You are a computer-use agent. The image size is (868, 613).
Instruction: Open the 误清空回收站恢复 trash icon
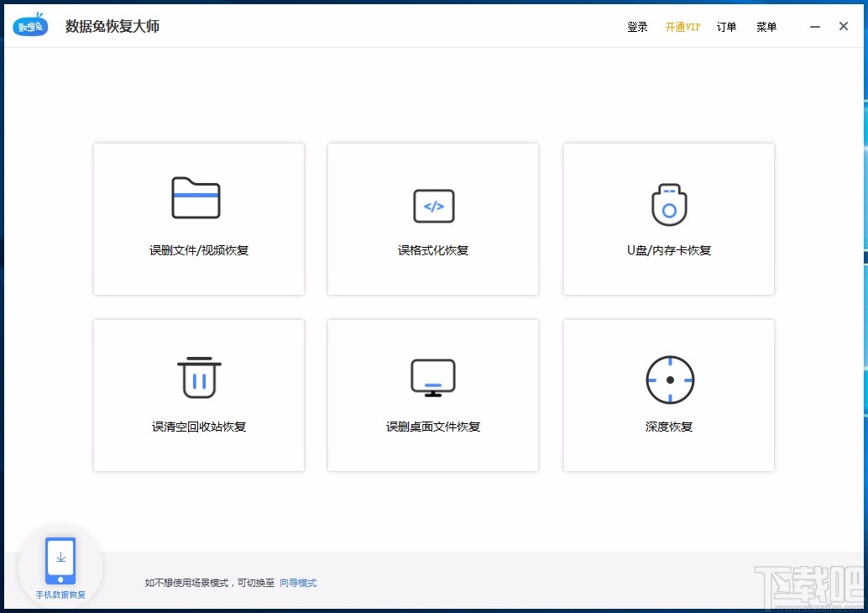(x=198, y=377)
